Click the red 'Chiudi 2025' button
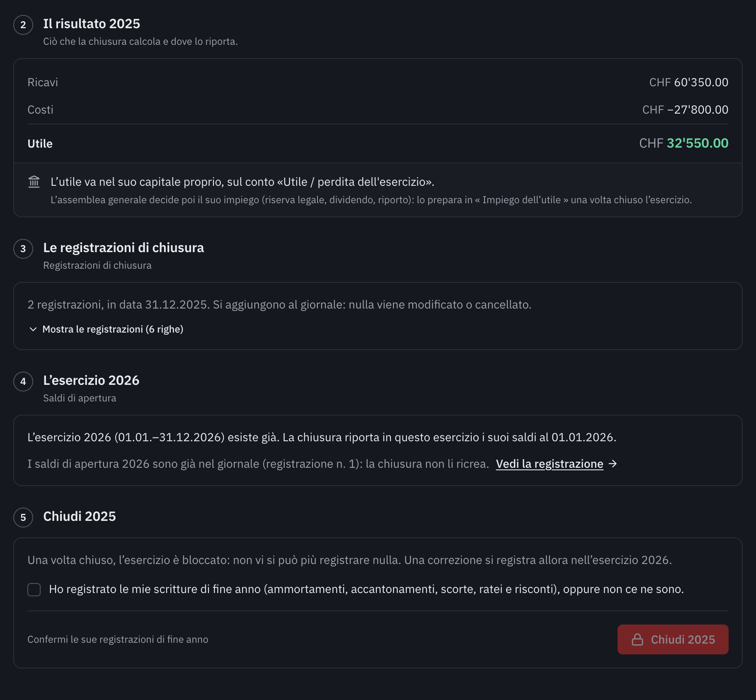This screenshot has width=756, height=700. [673, 639]
